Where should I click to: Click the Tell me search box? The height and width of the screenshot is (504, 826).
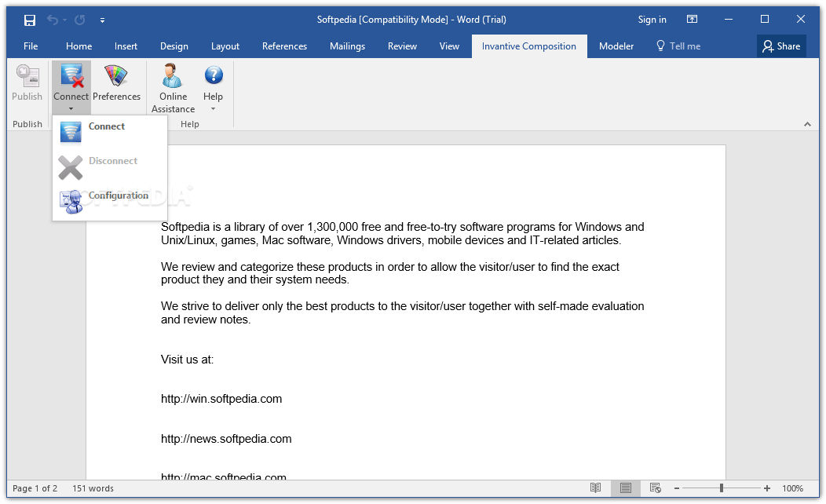coord(678,46)
